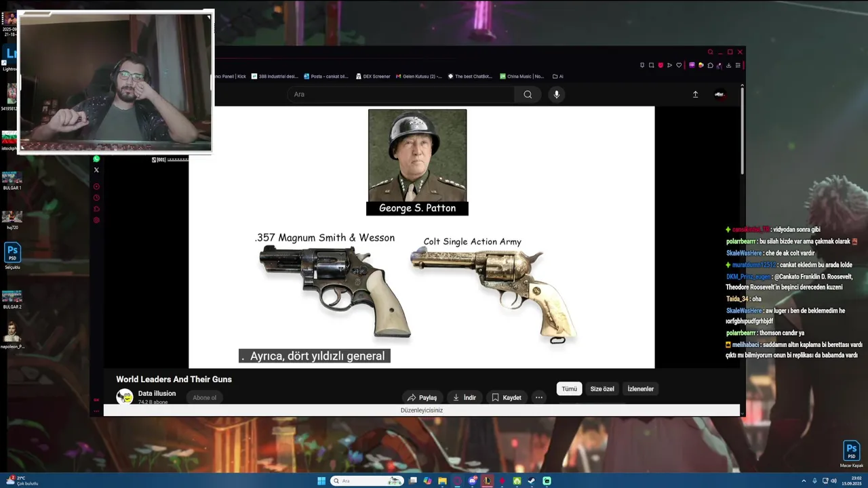Image resolution: width=868 pixels, height=488 pixels.
Task: Open the Posta - cankat bookmark
Action: [x=326, y=77]
